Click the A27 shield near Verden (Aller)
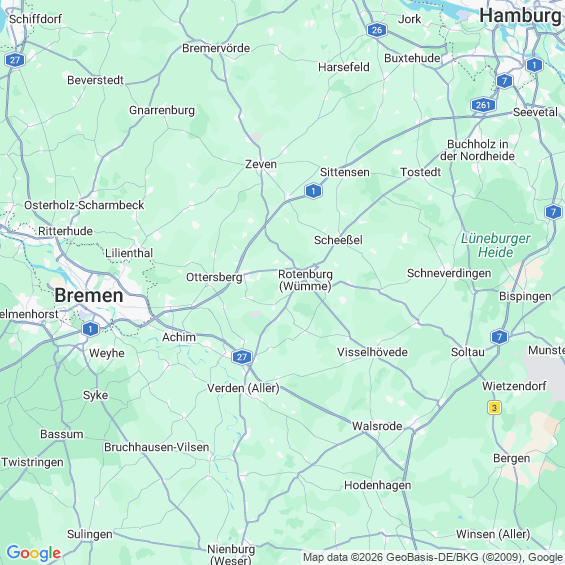Screen dimensions: 565x565 [241, 357]
